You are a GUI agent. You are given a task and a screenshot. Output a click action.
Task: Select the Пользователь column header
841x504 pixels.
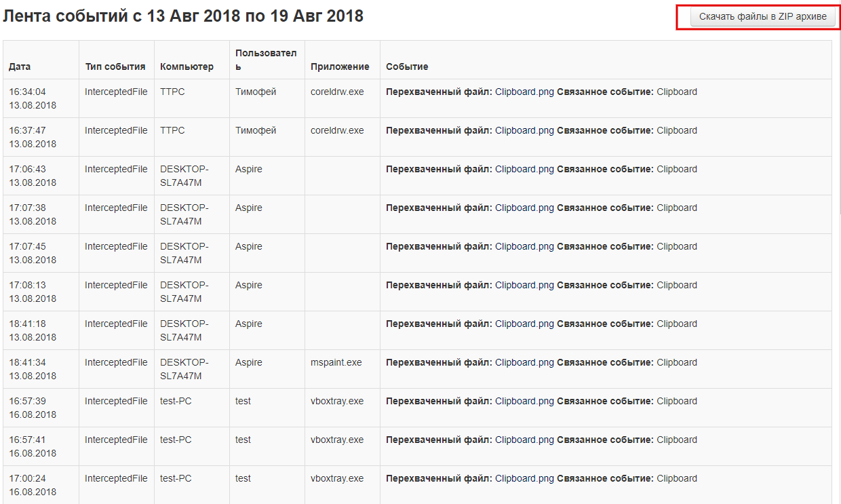click(x=266, y=60)
